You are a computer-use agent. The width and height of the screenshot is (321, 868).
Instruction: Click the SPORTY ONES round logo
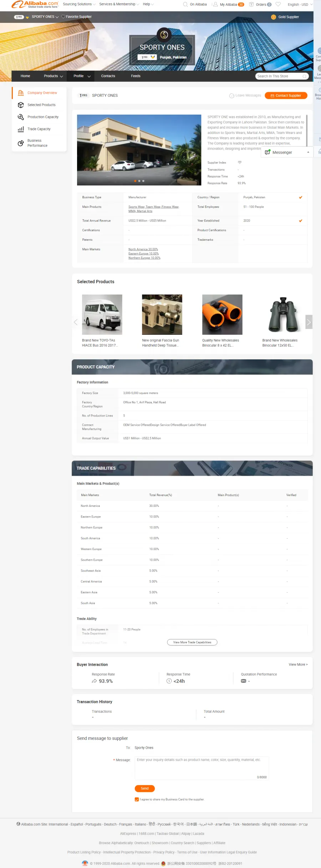164,35
